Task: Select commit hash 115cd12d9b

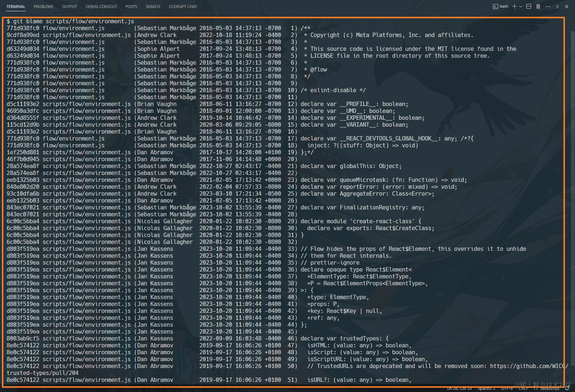Action: pyautogui.click(x=23, y=125)
